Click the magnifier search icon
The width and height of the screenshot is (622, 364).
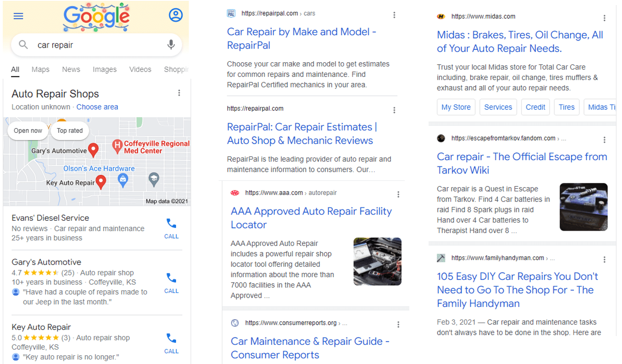pos(23,45)
